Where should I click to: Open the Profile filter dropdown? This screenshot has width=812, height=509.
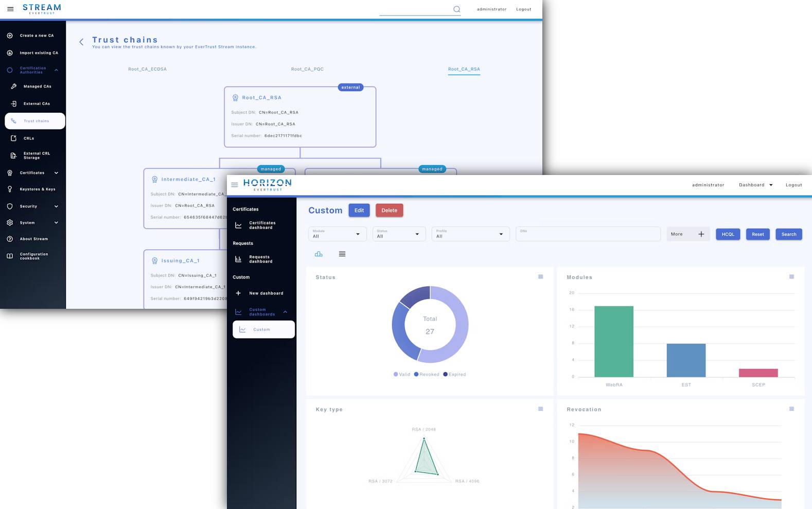pos(470,234)
